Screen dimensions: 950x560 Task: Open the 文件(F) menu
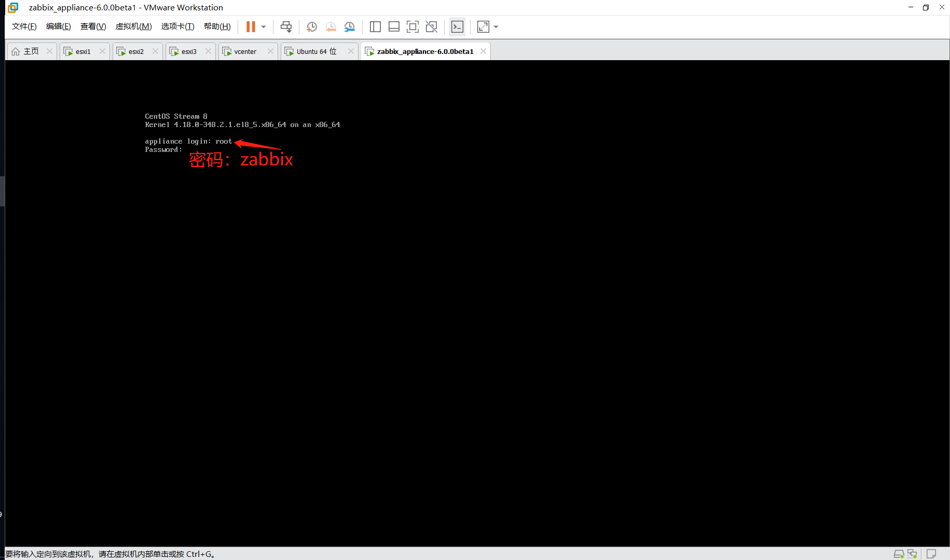(x=23, y=26)
